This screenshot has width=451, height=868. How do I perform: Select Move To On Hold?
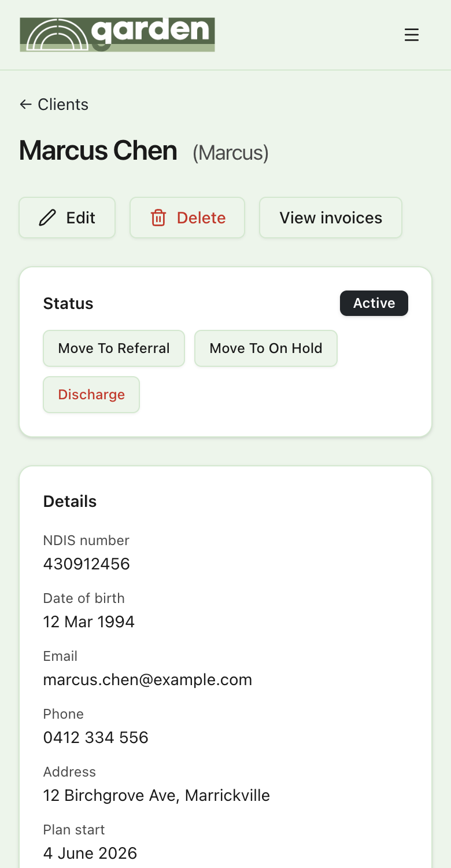pos(266,348)
